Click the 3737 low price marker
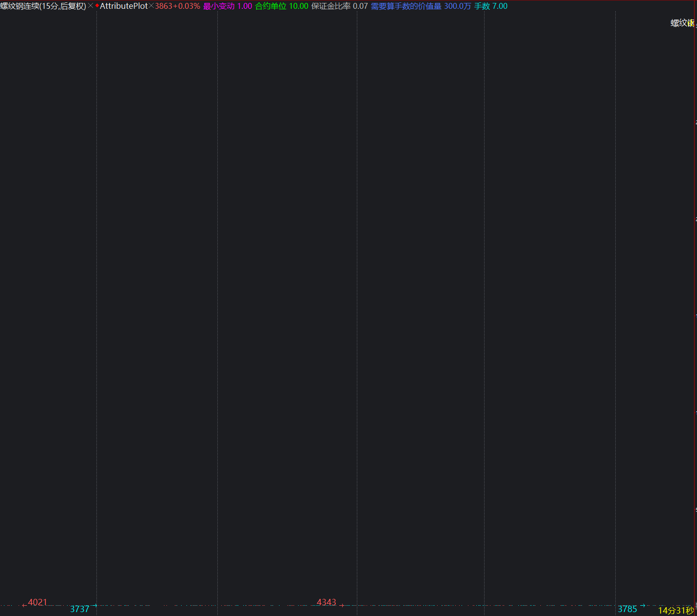The height and width of the screenshot is (616, 697). [80, 609]
